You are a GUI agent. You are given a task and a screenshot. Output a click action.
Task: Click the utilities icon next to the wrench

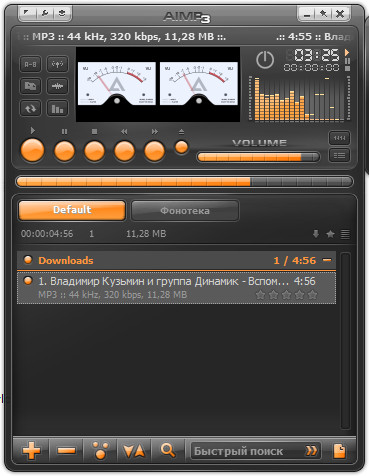(62, 13)
